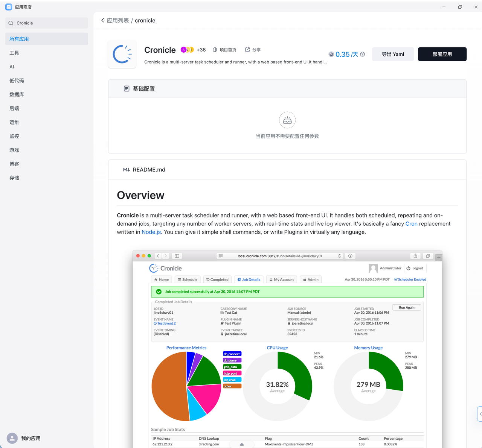Screen dimensions: 482x448
Task: Click the 当前应用不需要配置任何参数 message
Action: pyautogui.click(x=287, y=136)
